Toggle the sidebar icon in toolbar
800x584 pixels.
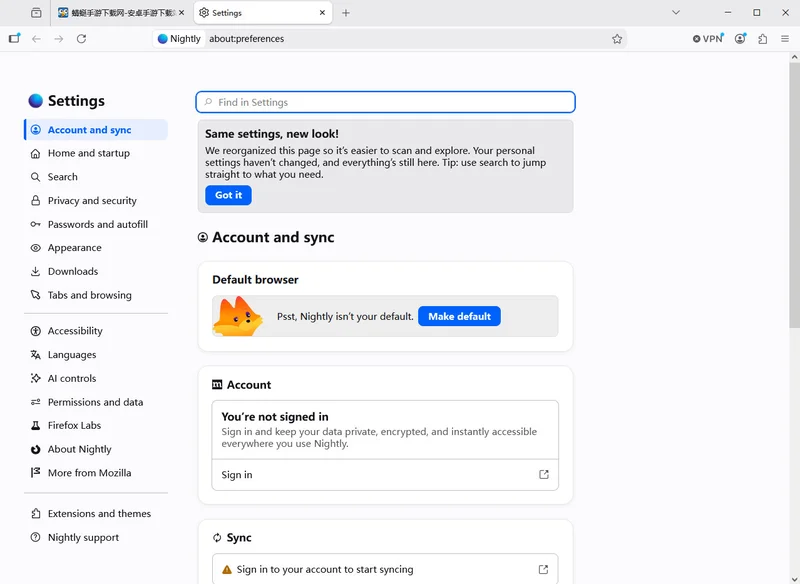[x=14, y=38]
